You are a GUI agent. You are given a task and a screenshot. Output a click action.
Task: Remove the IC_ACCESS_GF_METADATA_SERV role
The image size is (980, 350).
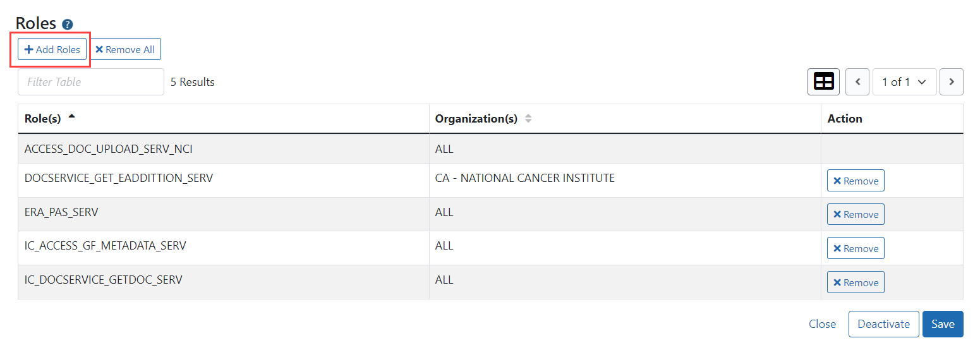click(x=856, y=248)
